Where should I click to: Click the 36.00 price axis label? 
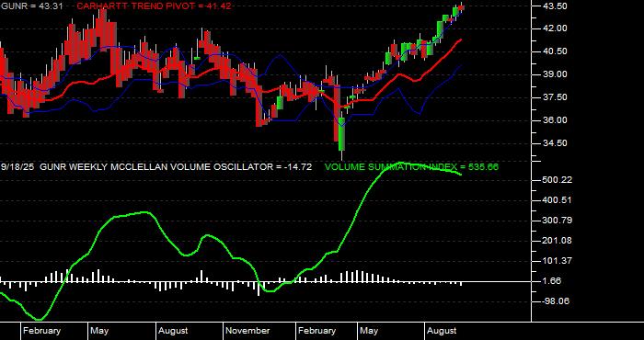point(555,120)
